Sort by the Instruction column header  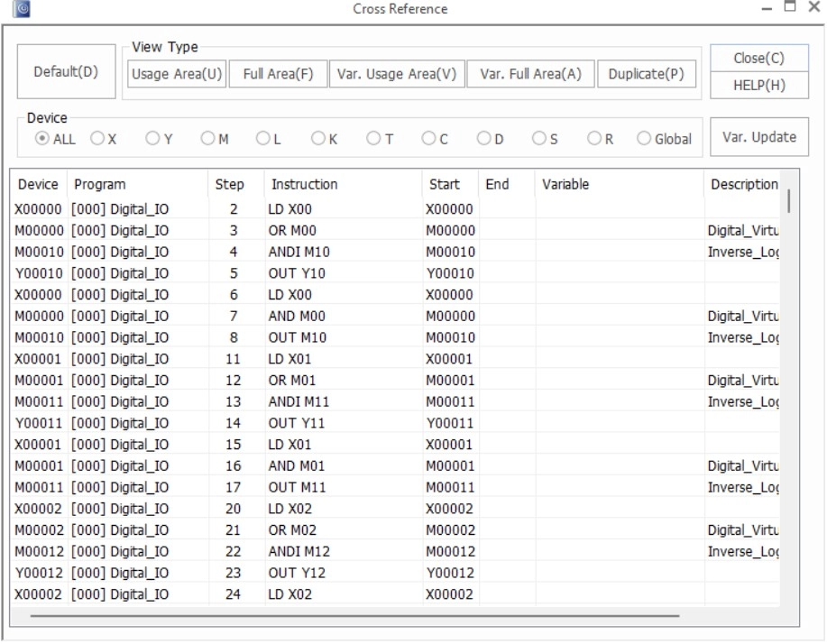click(343, 184)
